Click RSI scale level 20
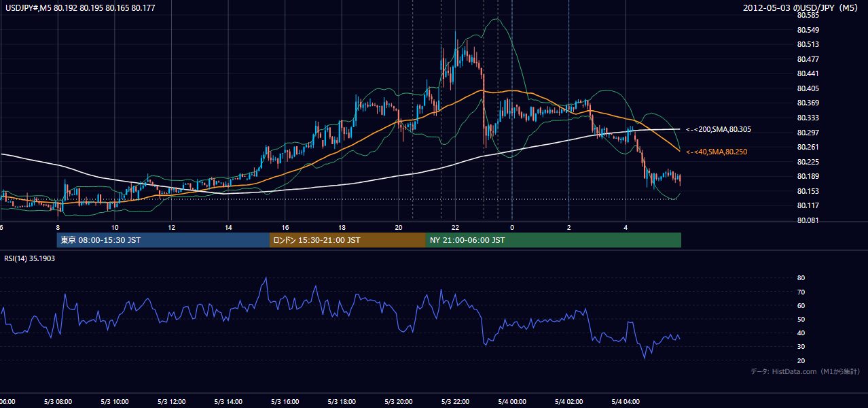The height and width of the screenshot is (408, 868). pyautogui.click(x=801, y=360)
